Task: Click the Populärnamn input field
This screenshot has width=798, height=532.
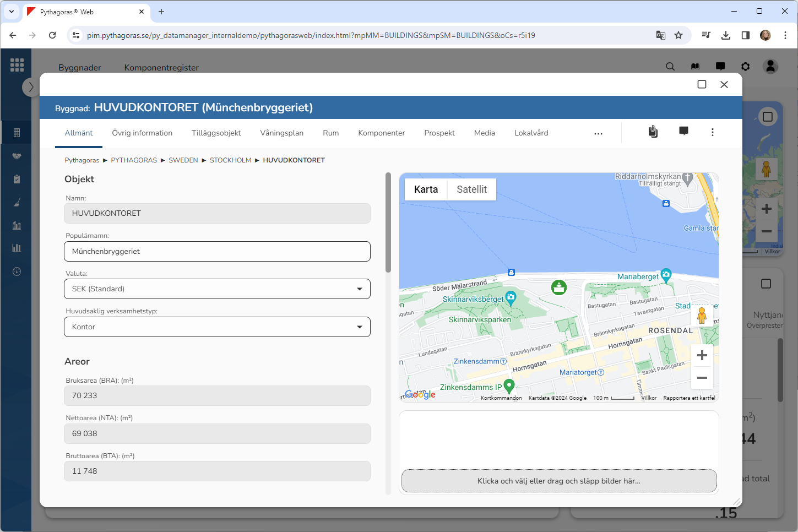Action: [x=217, y=252]
